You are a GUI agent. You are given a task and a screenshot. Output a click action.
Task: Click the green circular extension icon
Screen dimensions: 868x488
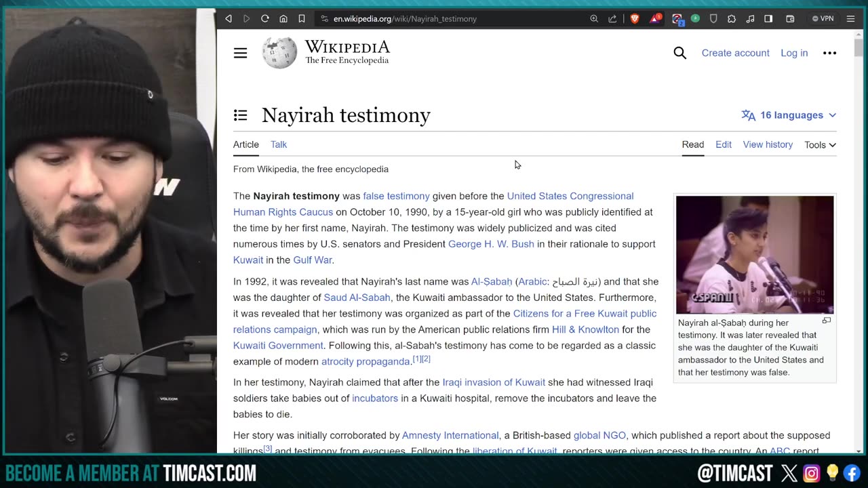695,18
